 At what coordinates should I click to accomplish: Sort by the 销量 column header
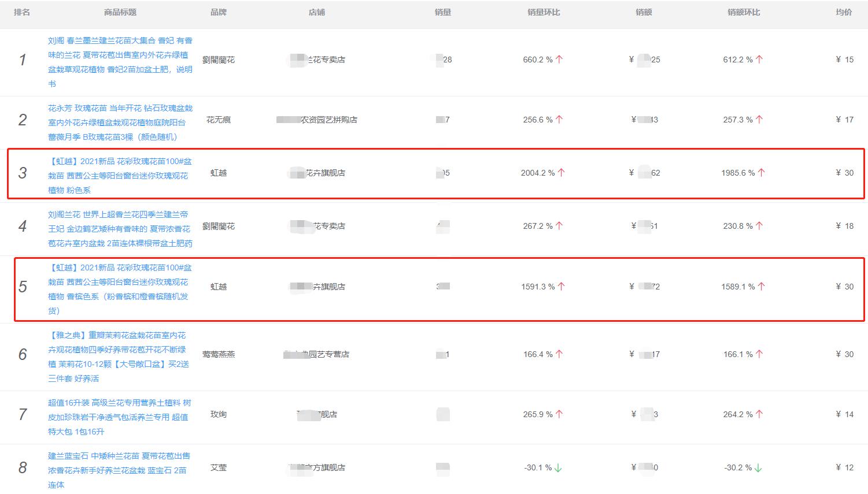click(x=443, y=12)
